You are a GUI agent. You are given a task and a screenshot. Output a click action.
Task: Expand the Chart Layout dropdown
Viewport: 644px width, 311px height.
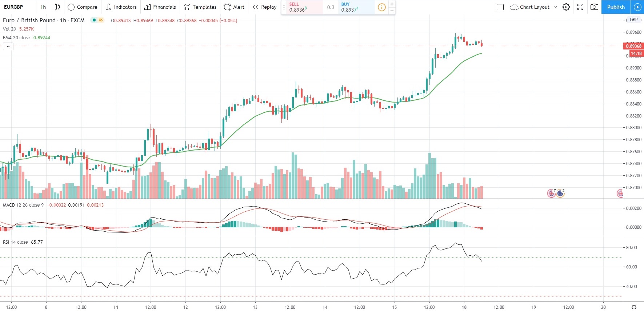555,7
